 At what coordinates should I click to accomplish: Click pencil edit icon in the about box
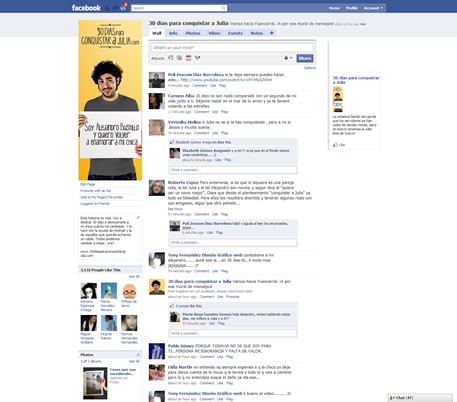[138, 218]
